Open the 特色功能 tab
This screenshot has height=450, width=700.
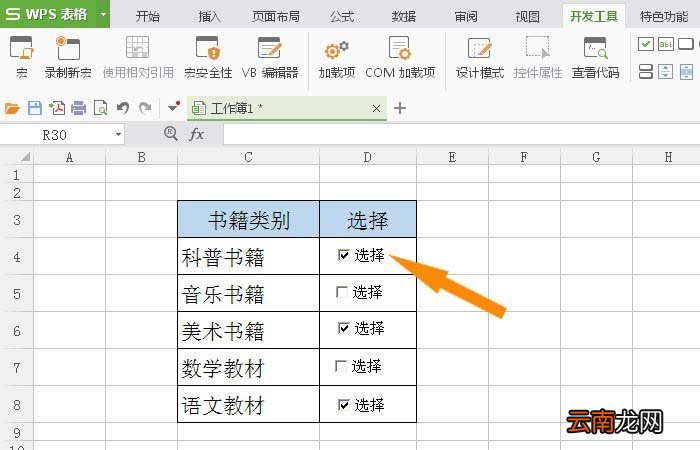[664, 17]
